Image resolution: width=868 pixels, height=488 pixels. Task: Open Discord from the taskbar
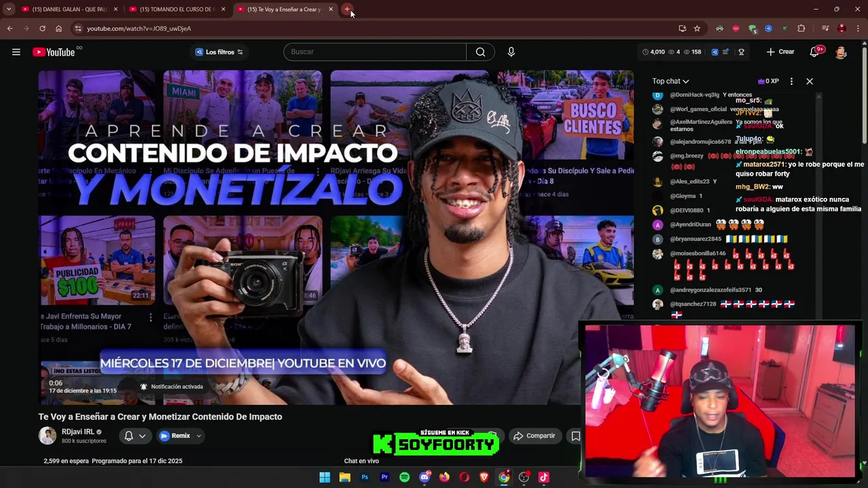(x=425, y=477)
